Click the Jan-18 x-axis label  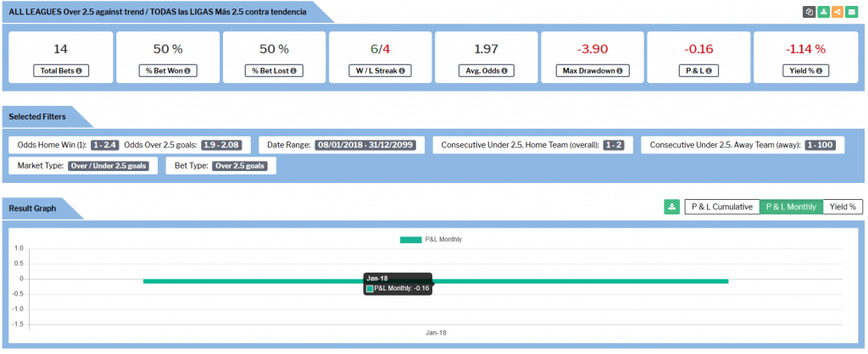(x=436, y=333)
